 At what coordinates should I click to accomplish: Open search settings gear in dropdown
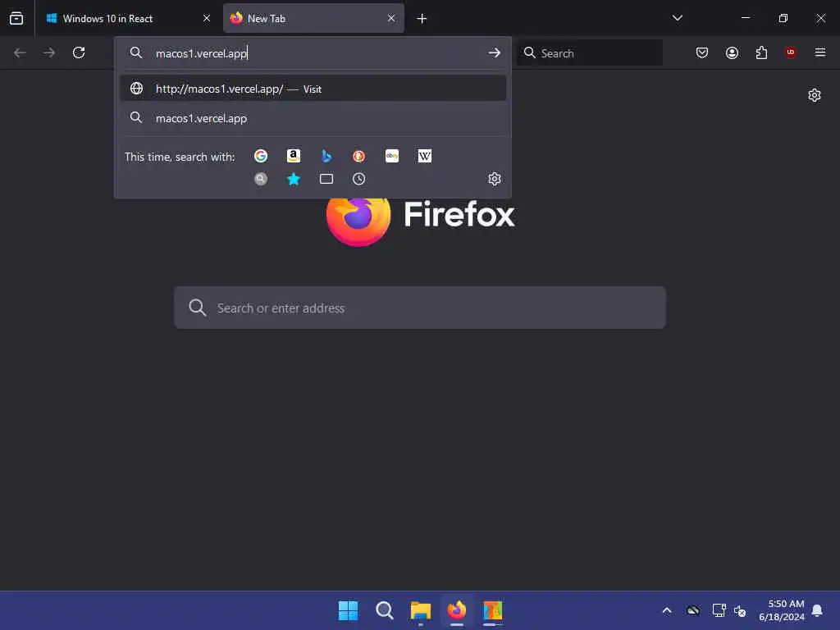495,179
